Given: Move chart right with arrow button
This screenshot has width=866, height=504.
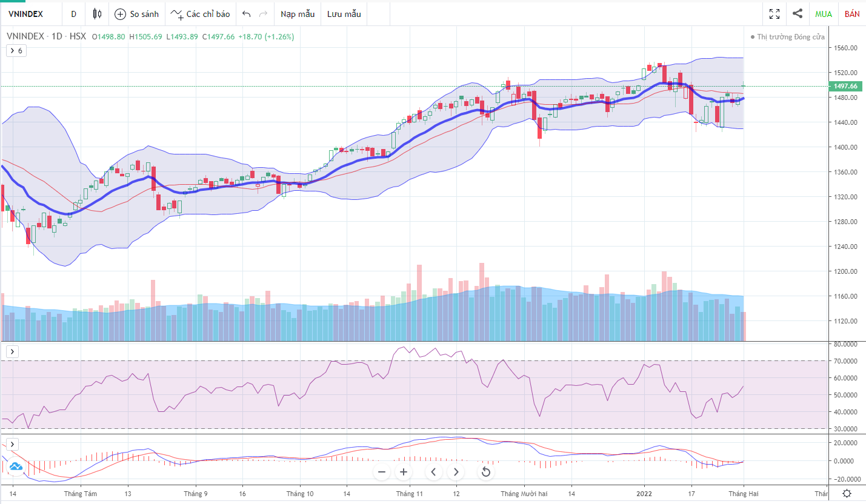Looking at the screenshot, I should coord(456,472).
